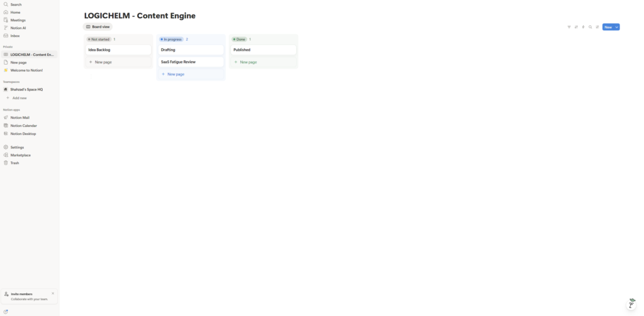644x316 pixels.
Task: Click the Notion AI assistant avatar bottom right
Action: [x=631, y=304]
